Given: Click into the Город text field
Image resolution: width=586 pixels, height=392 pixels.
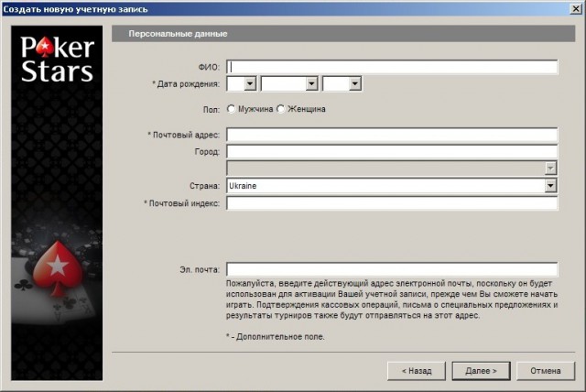Looking at the screenshot, I should point(392,151).
